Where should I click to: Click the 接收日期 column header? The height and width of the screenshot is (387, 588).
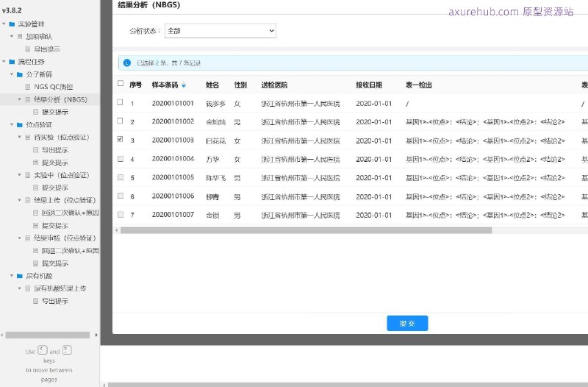click(369, 85)
